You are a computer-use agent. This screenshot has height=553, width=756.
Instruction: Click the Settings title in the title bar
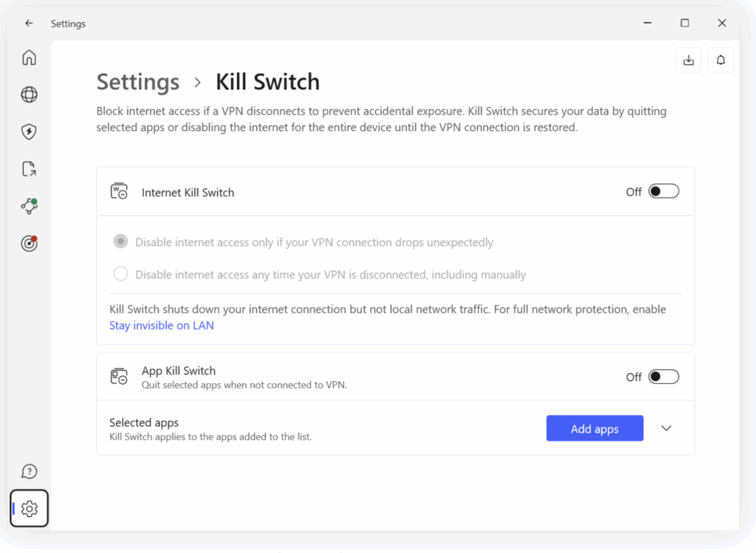coord(68,24)
